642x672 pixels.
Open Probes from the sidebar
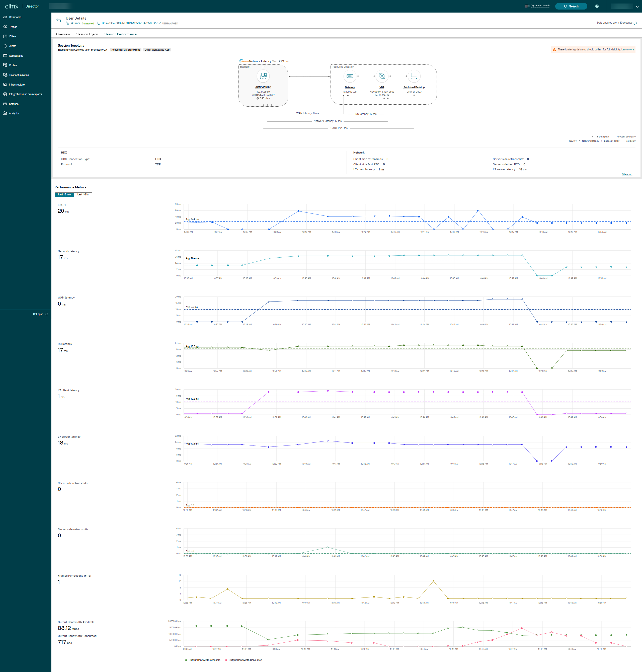tap(5, 65)
